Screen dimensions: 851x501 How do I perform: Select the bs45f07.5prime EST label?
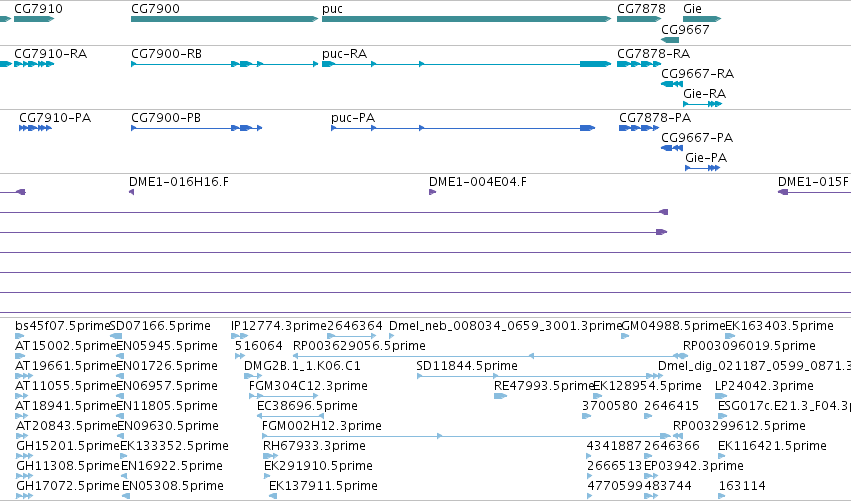point(62,326)
